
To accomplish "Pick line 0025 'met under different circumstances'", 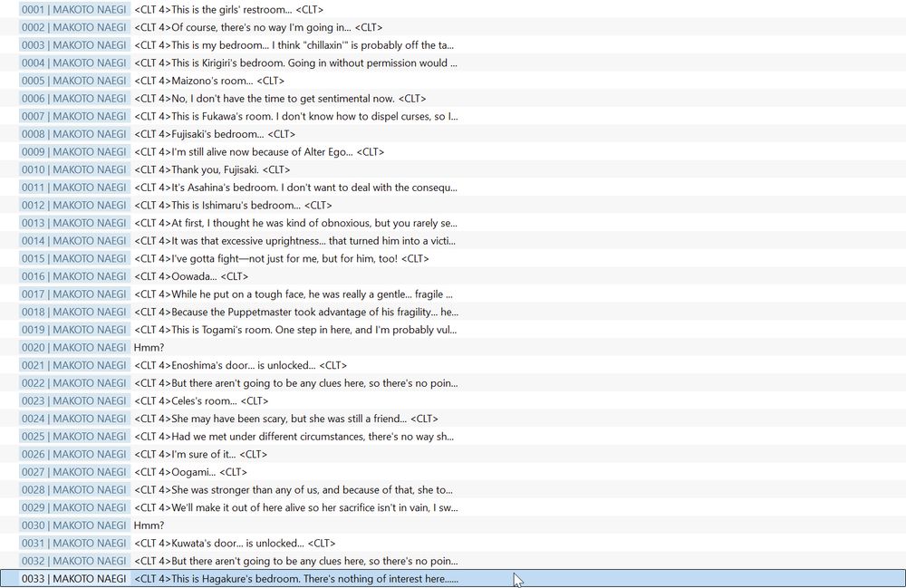I will [x=453, y=436].
